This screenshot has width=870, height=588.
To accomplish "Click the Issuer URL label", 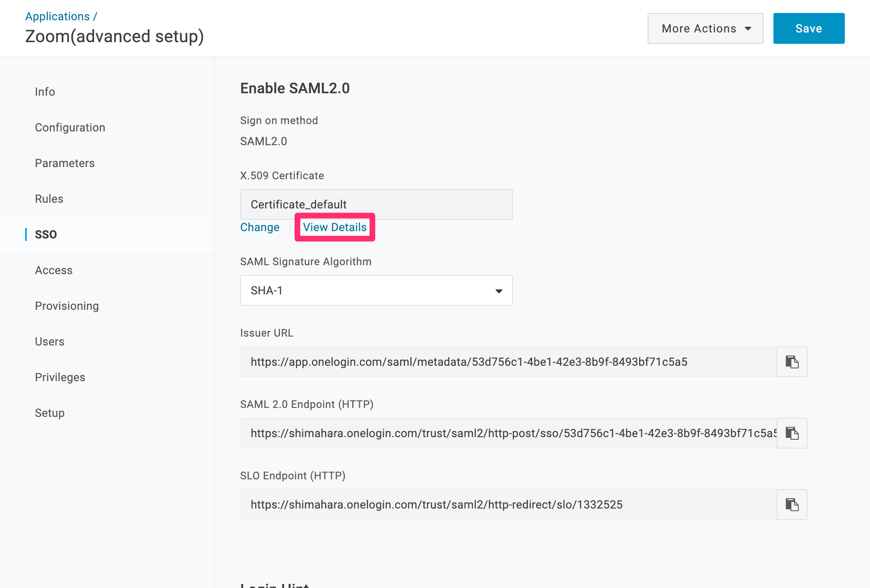I will click(x=267, y=333).
